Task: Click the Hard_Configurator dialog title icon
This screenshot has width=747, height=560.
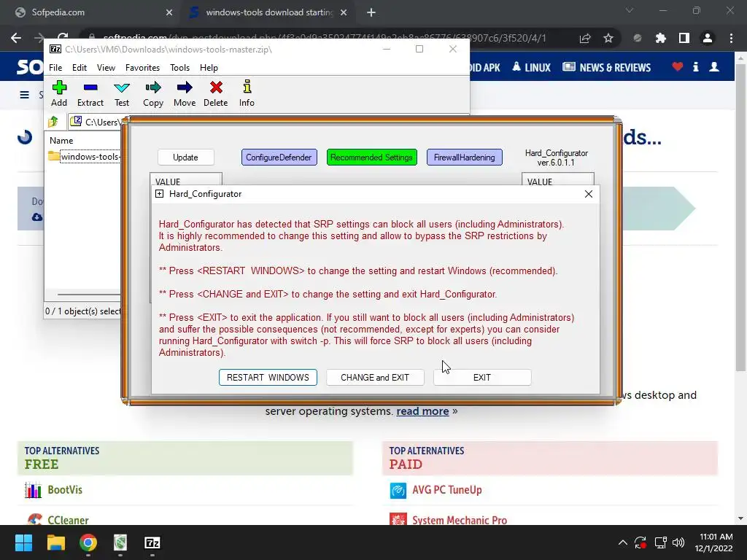Action: coord(160,194)
